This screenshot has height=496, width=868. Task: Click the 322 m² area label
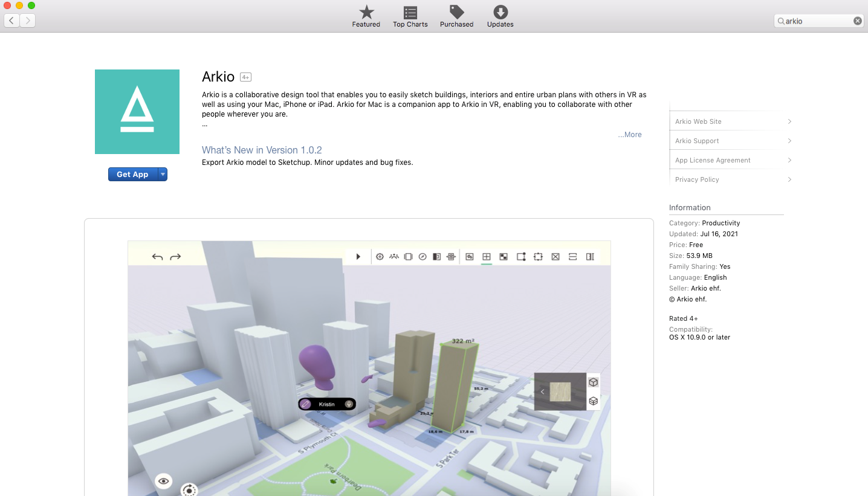pos(463,341)
